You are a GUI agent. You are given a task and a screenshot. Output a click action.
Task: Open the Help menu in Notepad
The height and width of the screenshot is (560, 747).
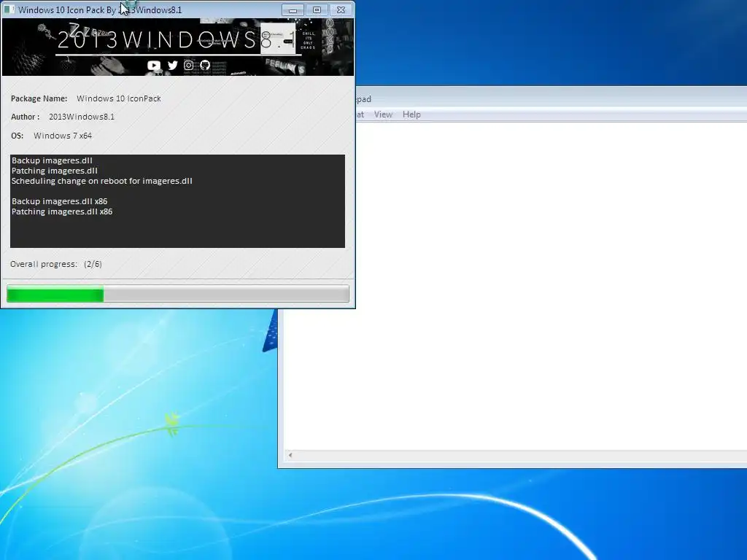(x=411, y=114)
